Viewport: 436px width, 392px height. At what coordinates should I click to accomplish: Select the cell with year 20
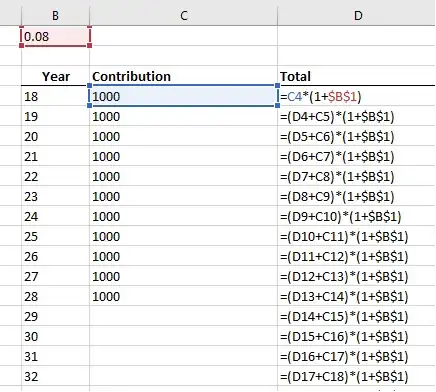pos(55,136)
